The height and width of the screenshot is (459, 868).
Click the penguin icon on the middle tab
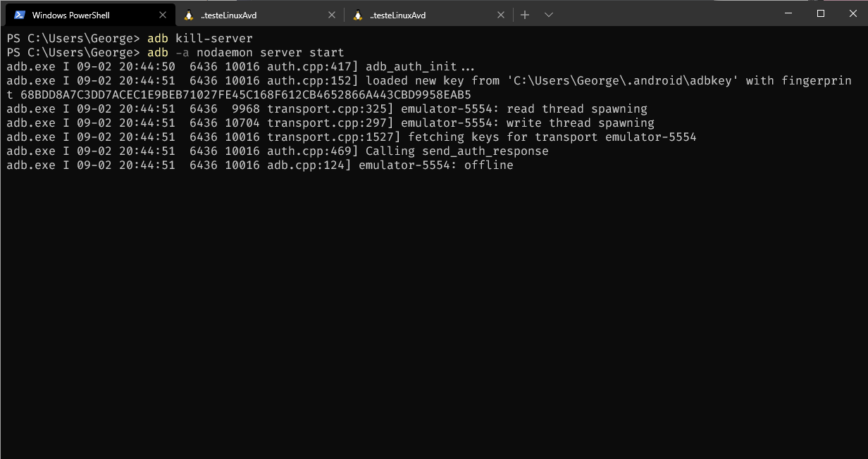click(x=189, y=15)
